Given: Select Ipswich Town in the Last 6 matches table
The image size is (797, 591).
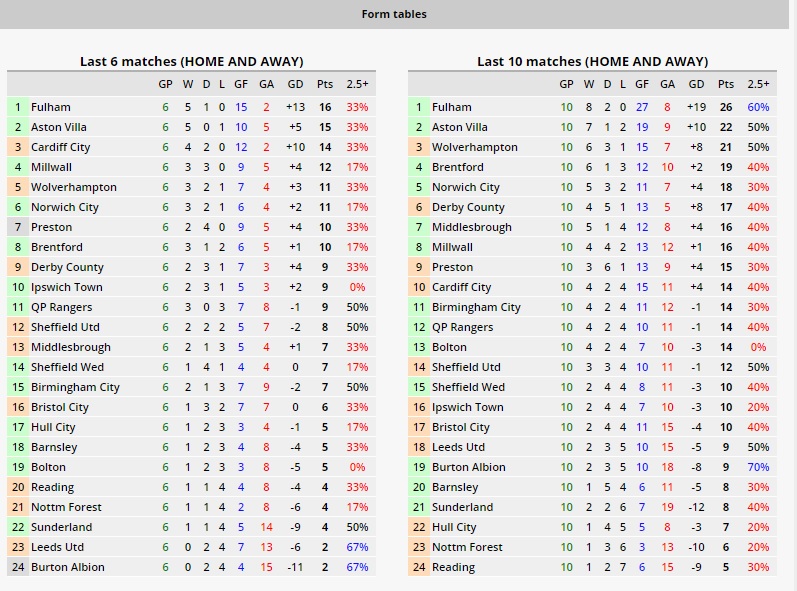Looking at the screenshot, I should pos(67,287).
